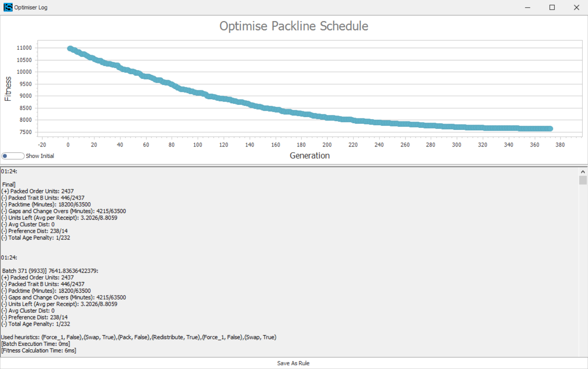This screenshot has height=369, width=588.
Task: Click the Final] log entry heading
Action: (x=9, y=184)
